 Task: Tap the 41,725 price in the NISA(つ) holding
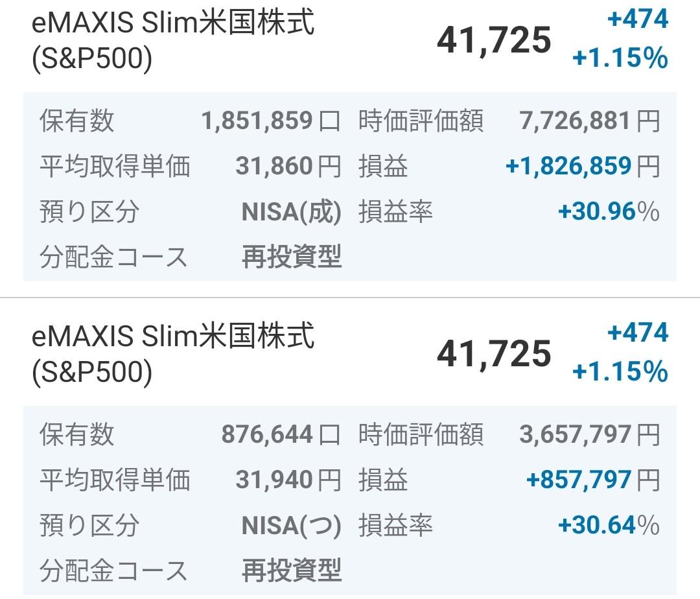point(494,355)
